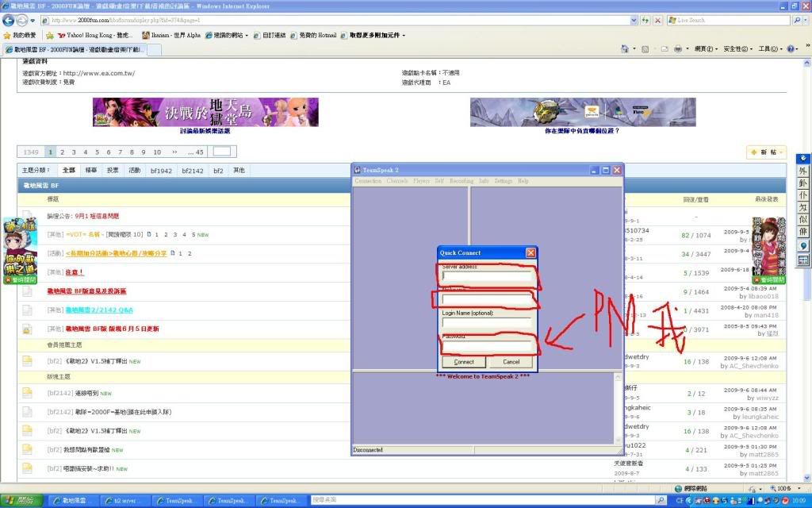Image resolution: width=812 pixels, height=508 pixels.
Task: Select the 精華 topic category tab
Action: tap(91, 171)
